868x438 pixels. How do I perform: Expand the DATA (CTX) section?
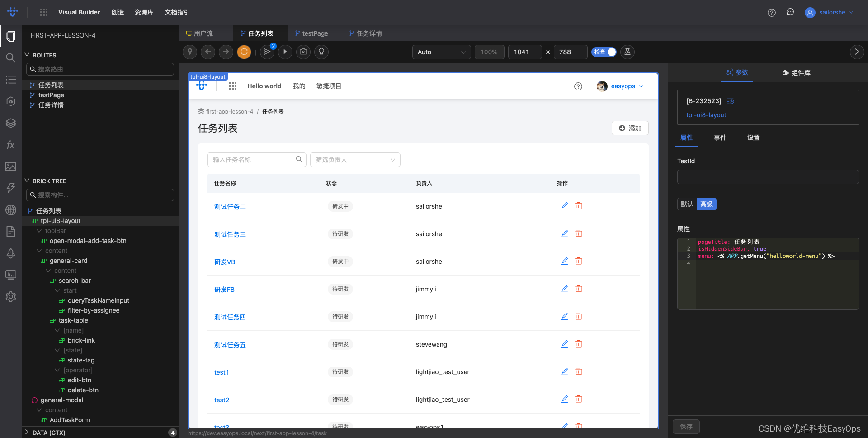(27, 432)
